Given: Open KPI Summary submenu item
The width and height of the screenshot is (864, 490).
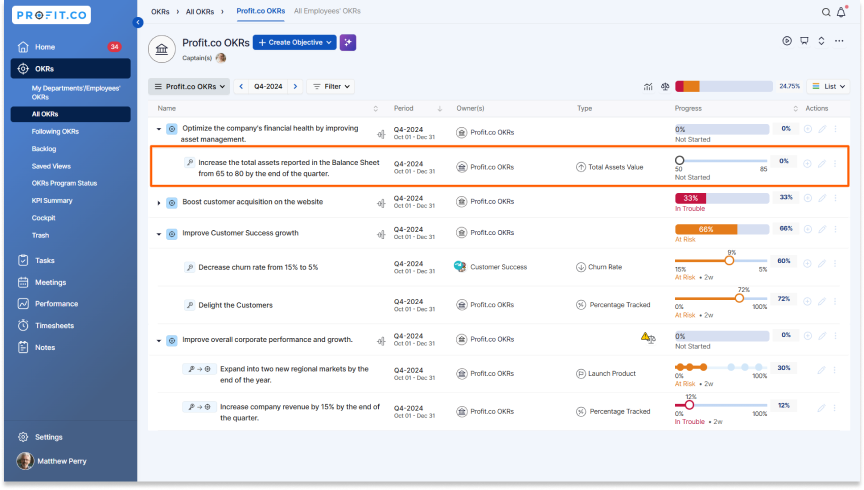Looking at the screenshot, I should tap(52, 201).
